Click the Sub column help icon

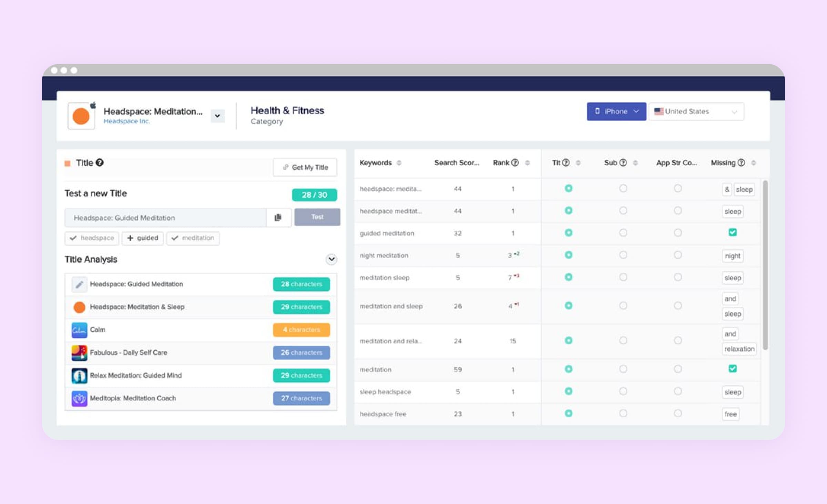[623, 162]
